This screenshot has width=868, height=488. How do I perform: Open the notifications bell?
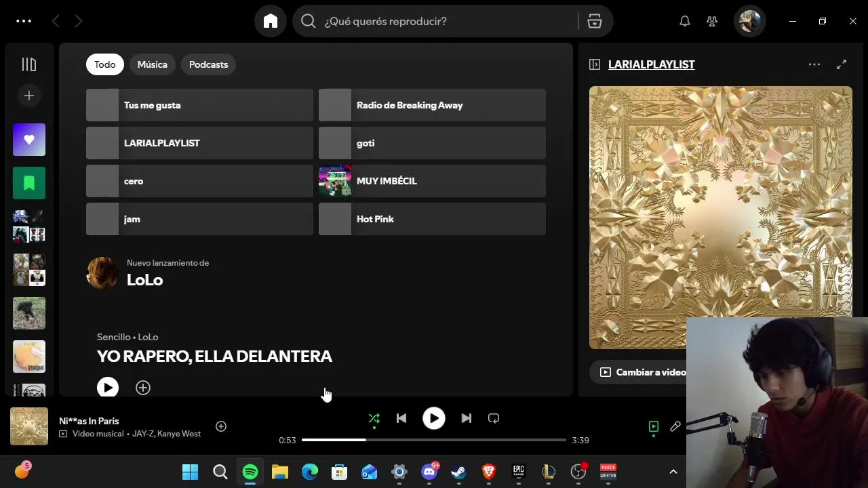pyautogui.click(x=685, y=21)
